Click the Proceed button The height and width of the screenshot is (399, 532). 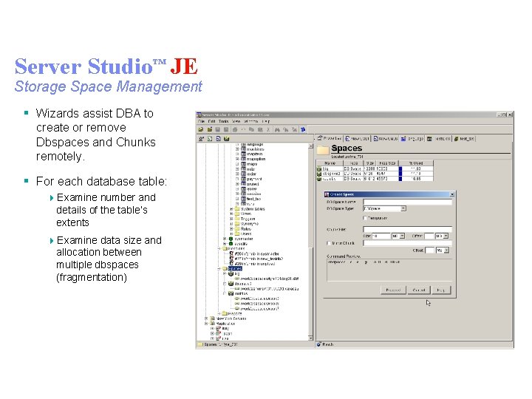click(x=393, y=290)
